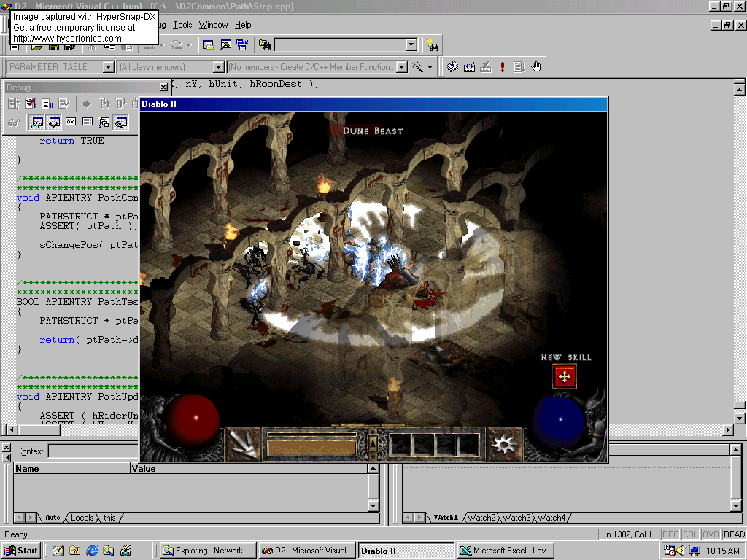Click the Redo arrow icon
Screen dimensions: 747x560
tap(177, 45)
